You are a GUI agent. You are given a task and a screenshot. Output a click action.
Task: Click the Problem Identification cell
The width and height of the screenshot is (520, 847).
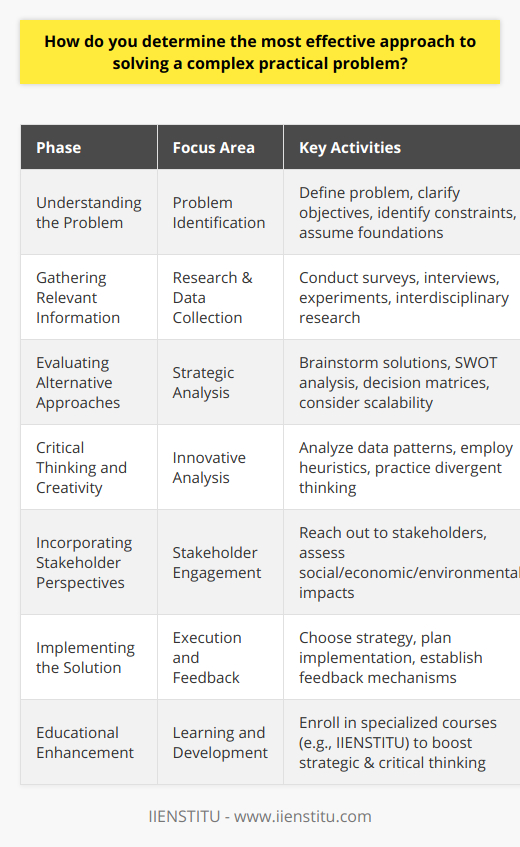coord(220,212)
